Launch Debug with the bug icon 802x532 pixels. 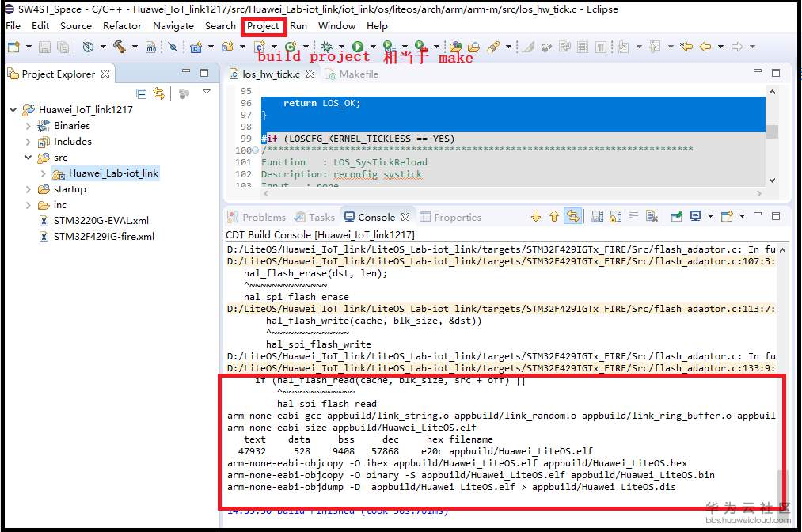pos(326,47)
